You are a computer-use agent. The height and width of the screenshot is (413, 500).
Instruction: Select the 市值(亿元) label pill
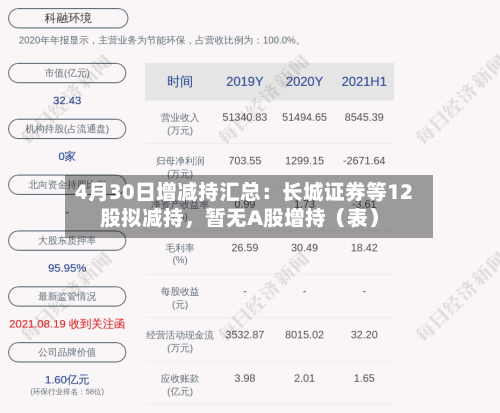pos(67,73)
